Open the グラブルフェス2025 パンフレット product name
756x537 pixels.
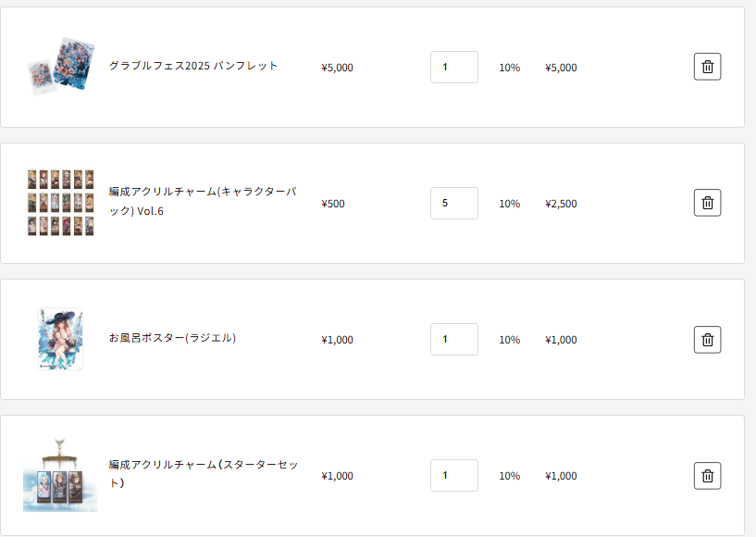pos(193,66)
